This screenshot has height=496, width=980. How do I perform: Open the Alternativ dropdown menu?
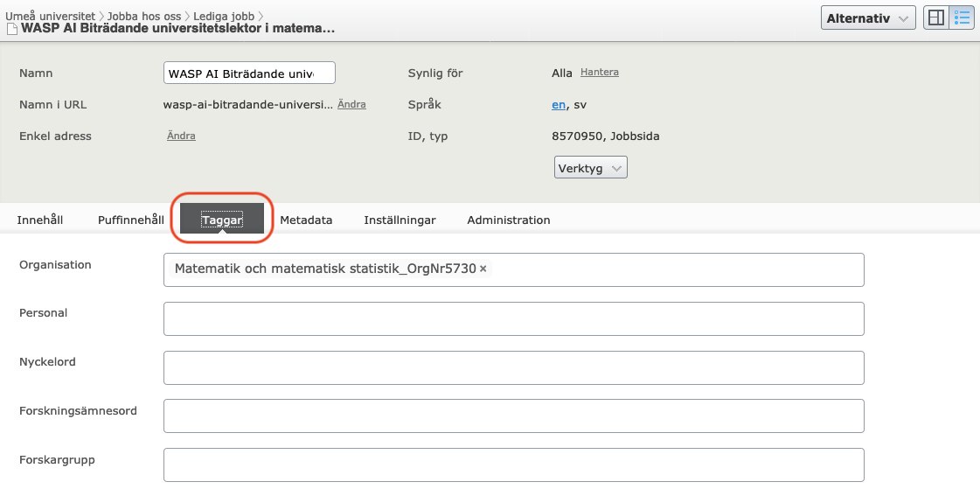pyautogui.click(x=867, y=18)
